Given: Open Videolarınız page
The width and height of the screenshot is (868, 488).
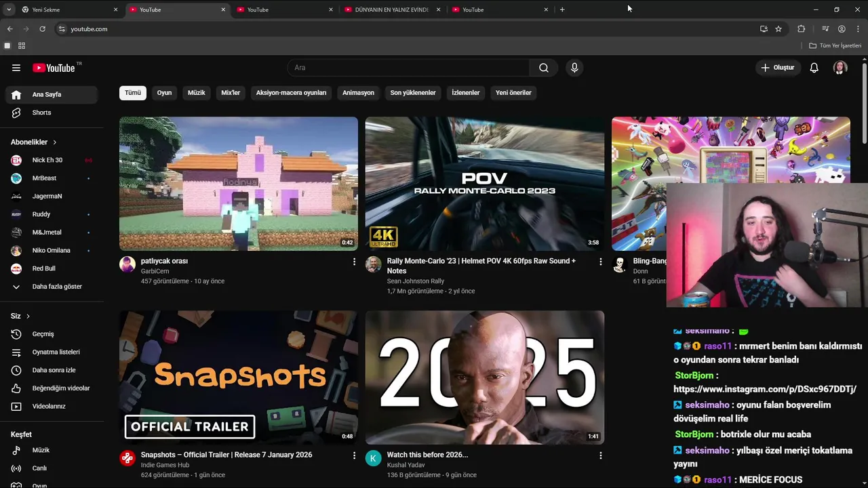Looking at the screenshot, I should click(x=53, y=406).
